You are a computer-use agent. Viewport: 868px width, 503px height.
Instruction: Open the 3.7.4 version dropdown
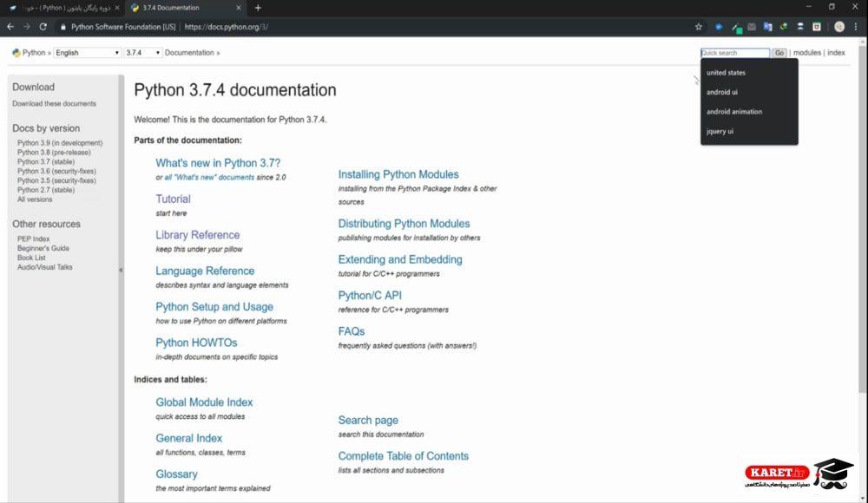pyautogui.click(x=143, y=53)
